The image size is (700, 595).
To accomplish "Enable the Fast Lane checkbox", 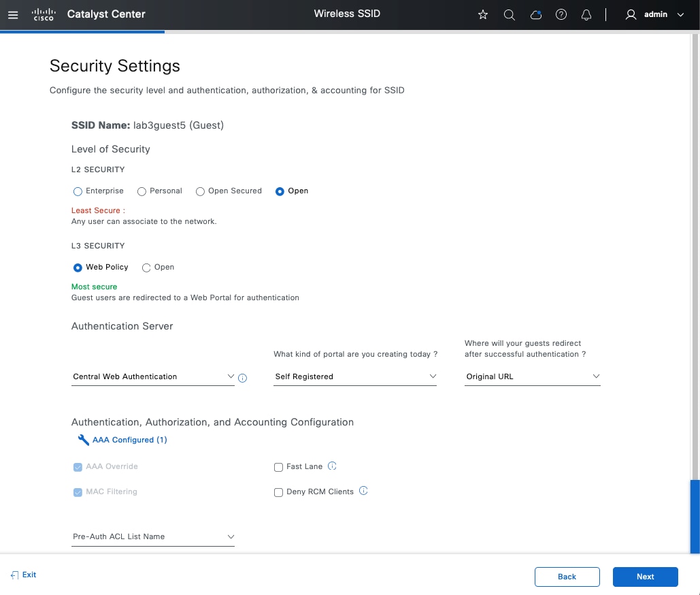I will 278,467.
